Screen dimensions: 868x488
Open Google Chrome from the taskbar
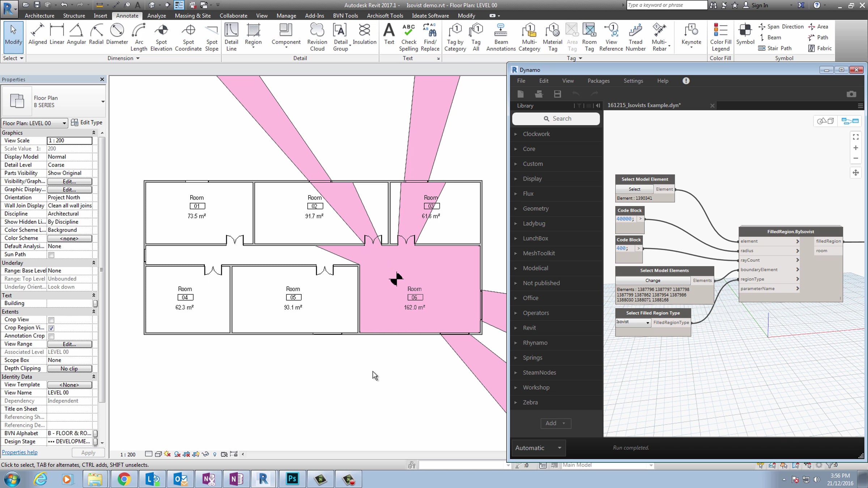point(124,479)
